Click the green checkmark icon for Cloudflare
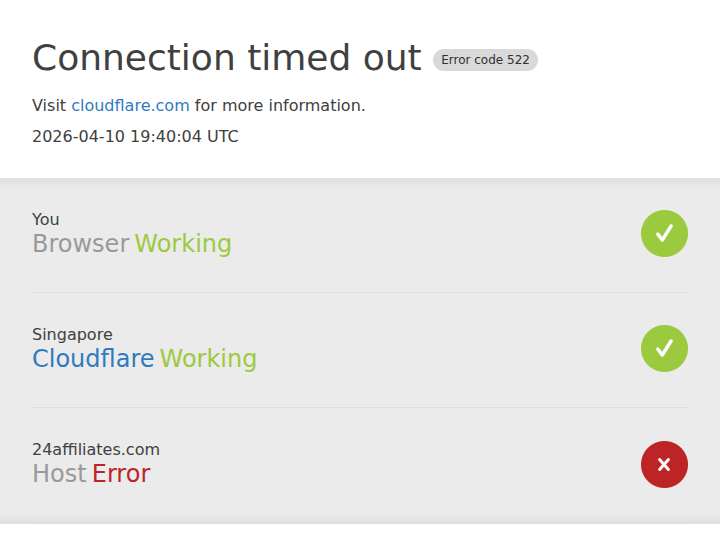 [x=664, y=349]
